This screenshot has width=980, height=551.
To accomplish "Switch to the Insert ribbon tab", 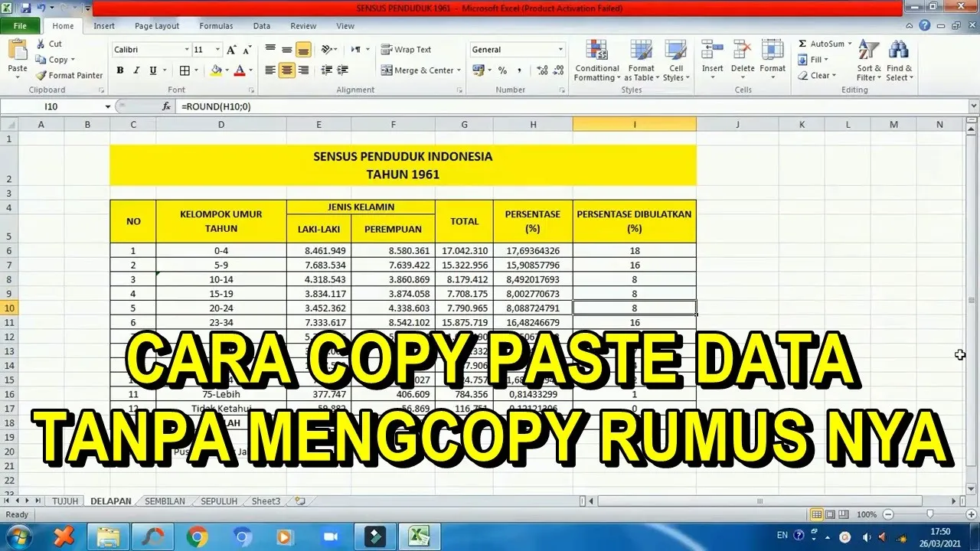I will [104, 26].
